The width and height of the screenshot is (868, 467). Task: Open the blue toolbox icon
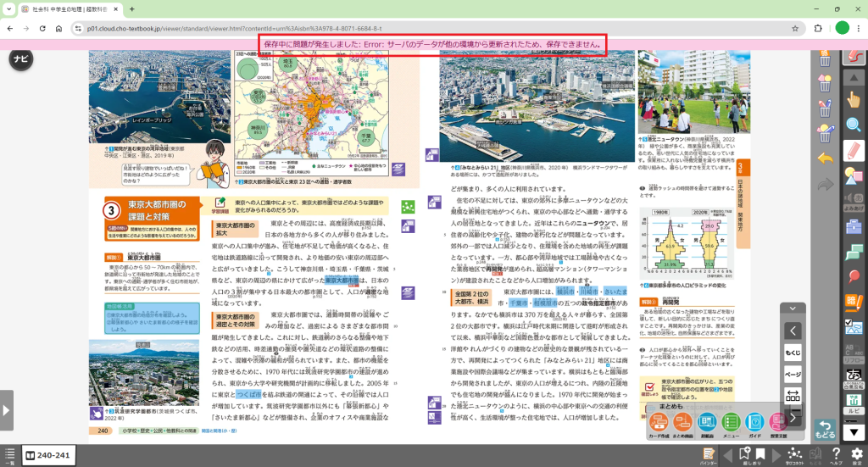pos(854,226)
